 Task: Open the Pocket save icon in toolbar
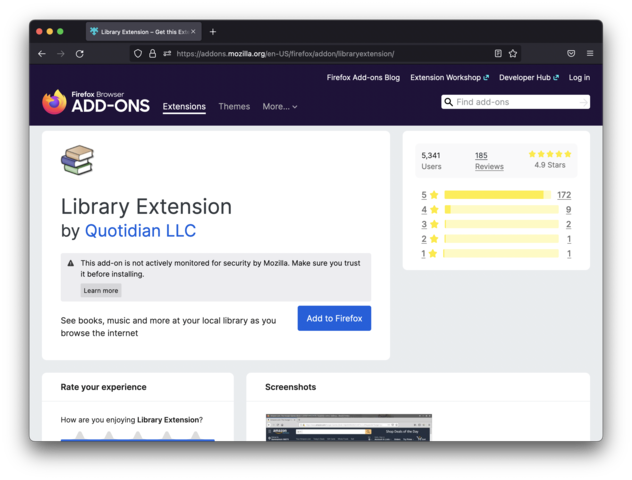click(x=571, y=54)
